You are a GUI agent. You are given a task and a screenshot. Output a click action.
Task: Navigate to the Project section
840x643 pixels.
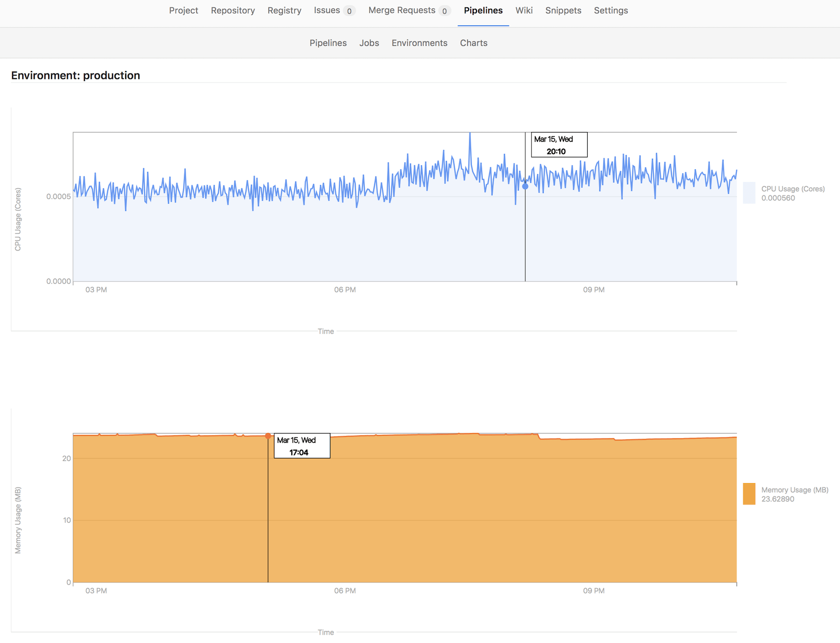tap(184, 10)
